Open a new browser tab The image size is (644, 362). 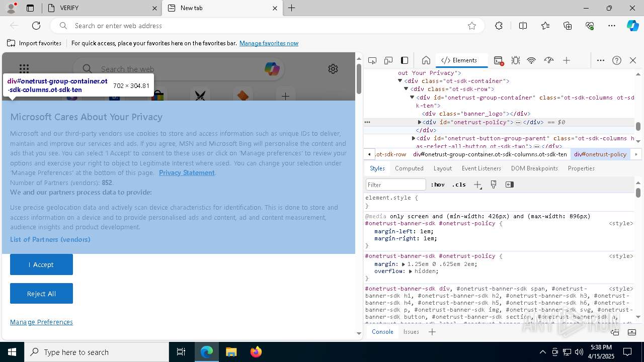[292, 8]
